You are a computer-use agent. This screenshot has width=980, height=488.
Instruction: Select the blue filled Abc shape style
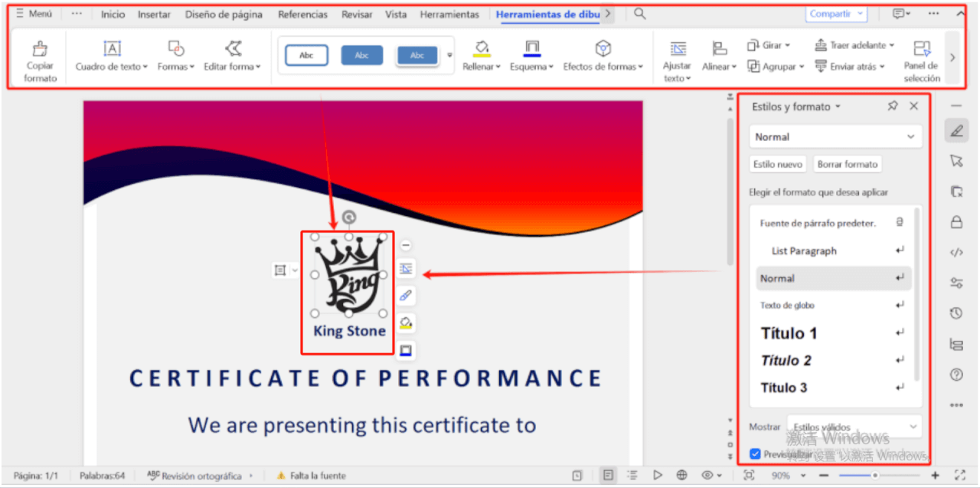point(362,55)
